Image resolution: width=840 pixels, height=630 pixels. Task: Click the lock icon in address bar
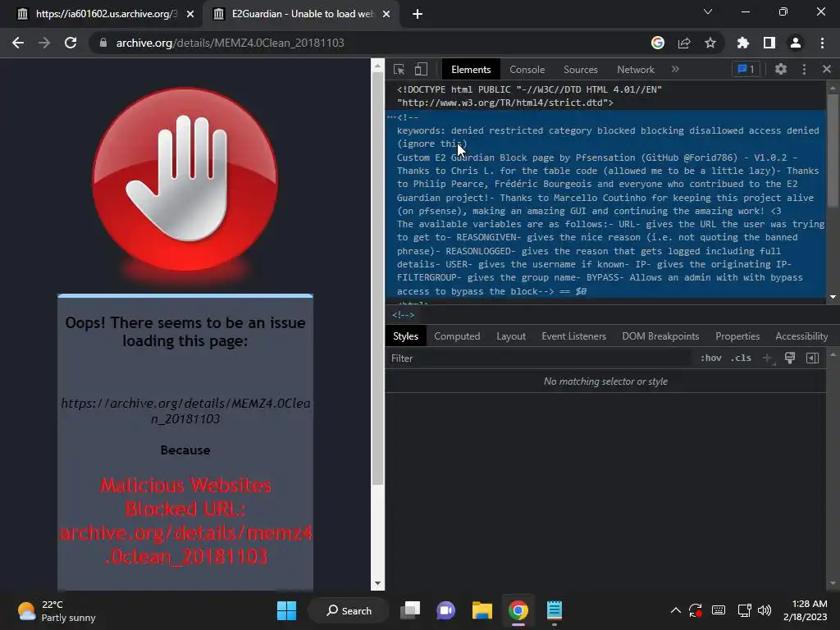(103, 43)
